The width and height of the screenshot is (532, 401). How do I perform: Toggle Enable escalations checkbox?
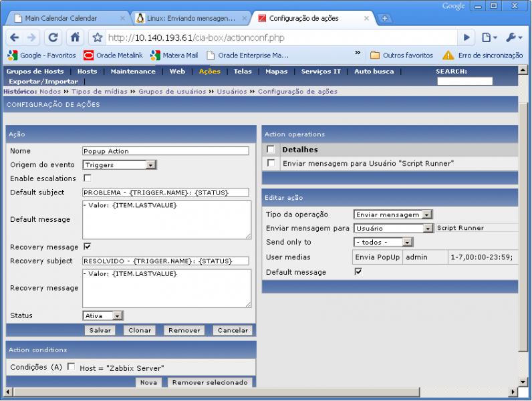coord(87,178)
